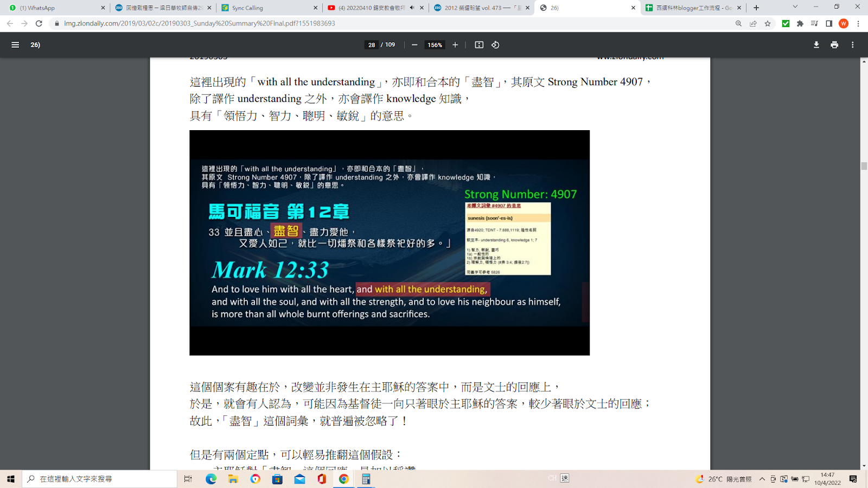Print the PDF document

click(834, 45)
